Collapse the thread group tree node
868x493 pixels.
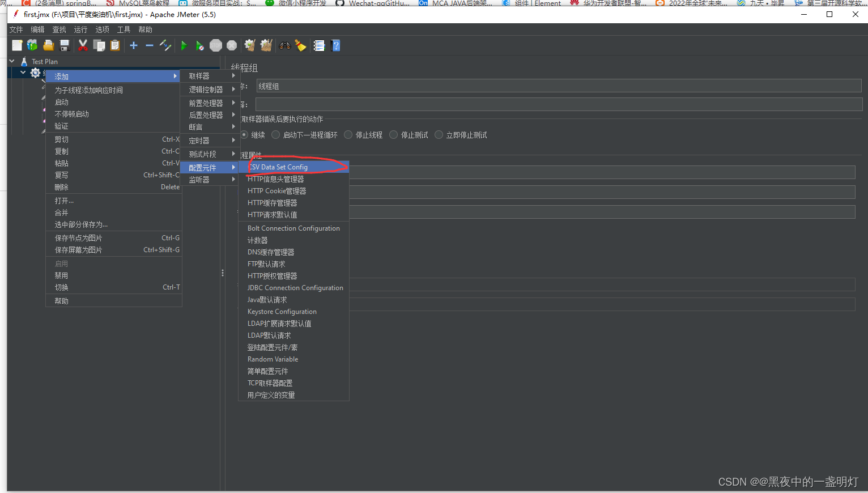coord(23,73)
